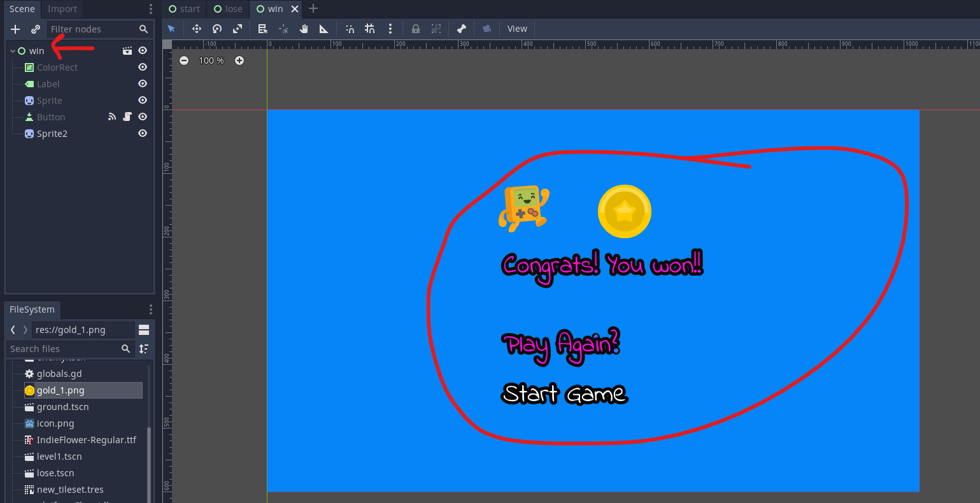
Task: Open skeleton bone options
Action: click(462, 29)
